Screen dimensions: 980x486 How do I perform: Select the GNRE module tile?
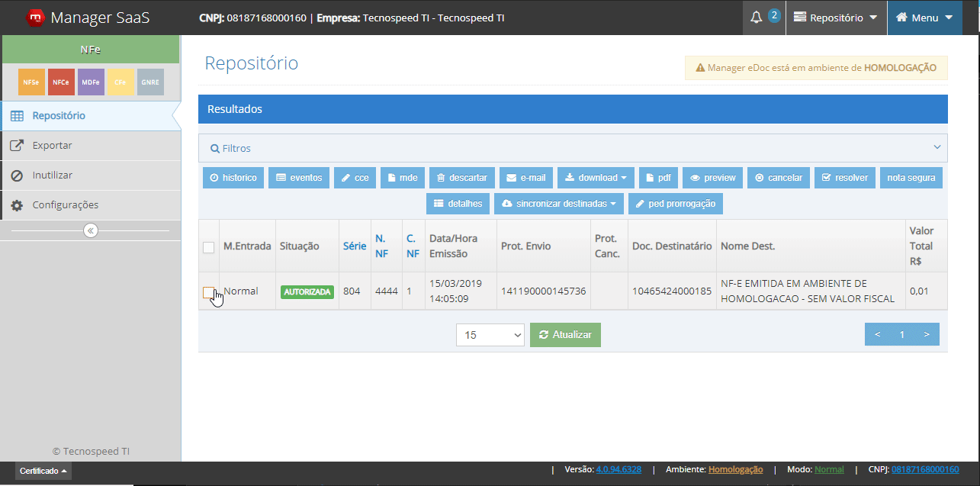150,82
